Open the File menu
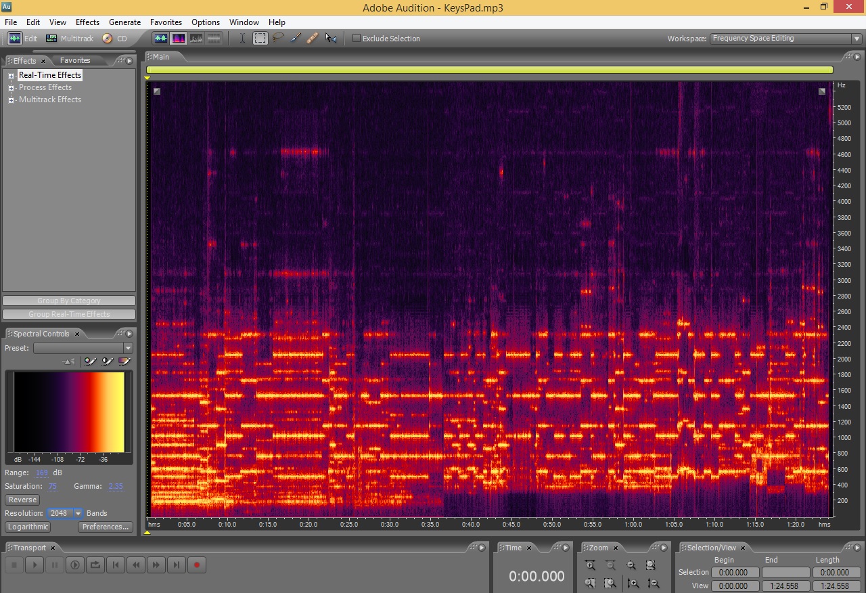The width and height of the screenshot is (868, 593). 11,22
